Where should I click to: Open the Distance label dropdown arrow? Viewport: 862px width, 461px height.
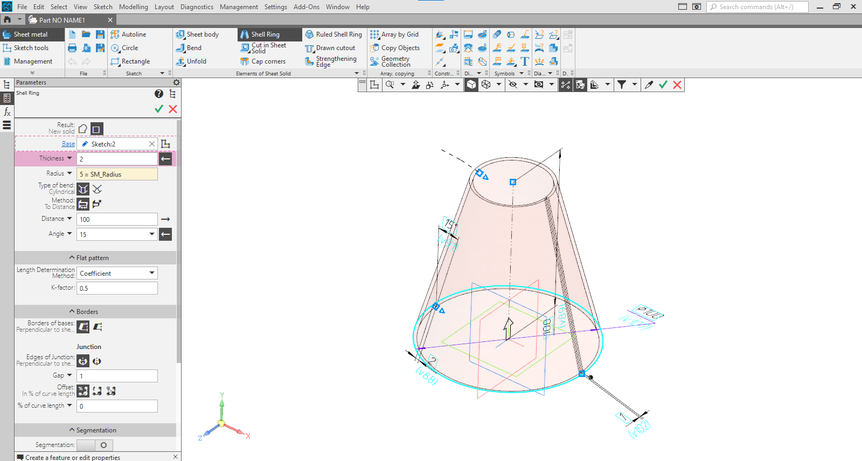(69, 219)
